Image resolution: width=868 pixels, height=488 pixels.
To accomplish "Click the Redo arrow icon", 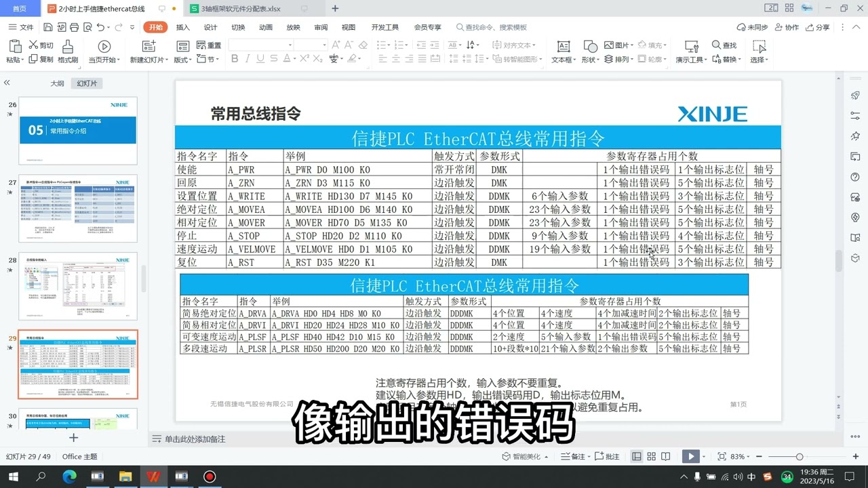I will (118, 27).
